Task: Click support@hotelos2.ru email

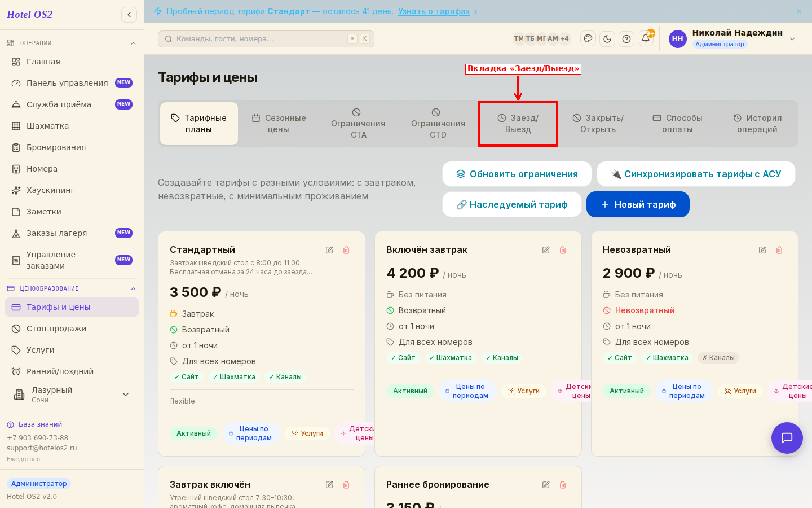Action: pos(42,448)
